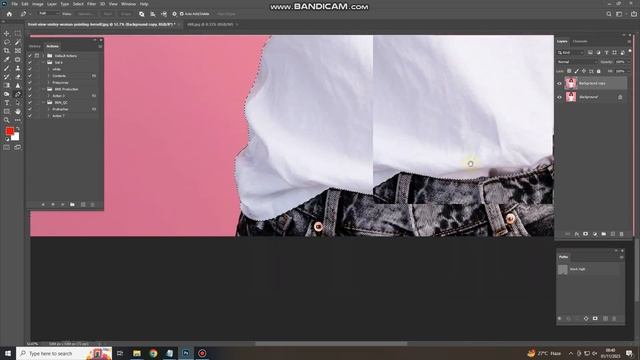640x360 pixels.
Task: Expand the Default Actions set
Action: click(44, 56)
